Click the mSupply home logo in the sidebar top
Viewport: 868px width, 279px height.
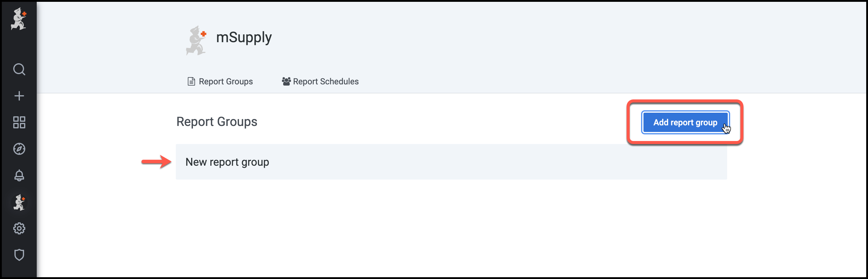click(19, 19)
